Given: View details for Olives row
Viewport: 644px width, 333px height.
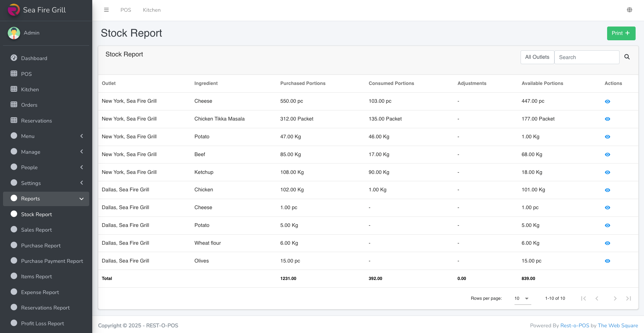Looking at the screenshot, I should [x=607, y=261].
